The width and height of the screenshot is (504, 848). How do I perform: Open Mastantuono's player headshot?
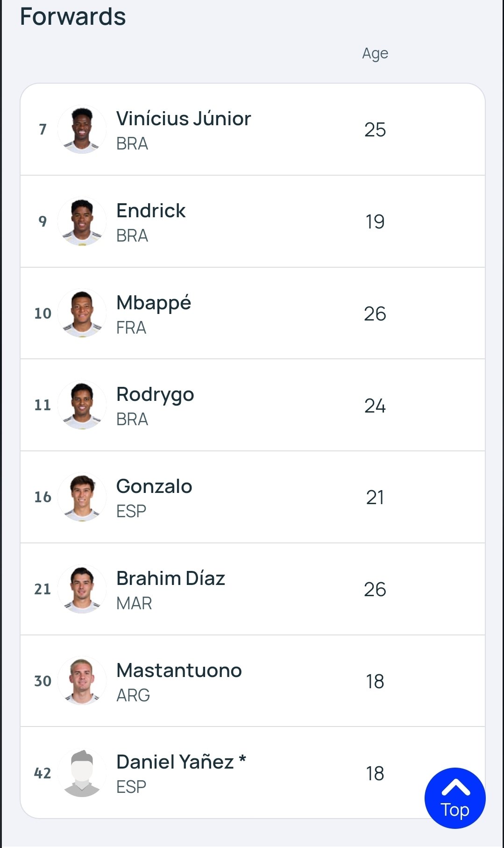point(82,681)
